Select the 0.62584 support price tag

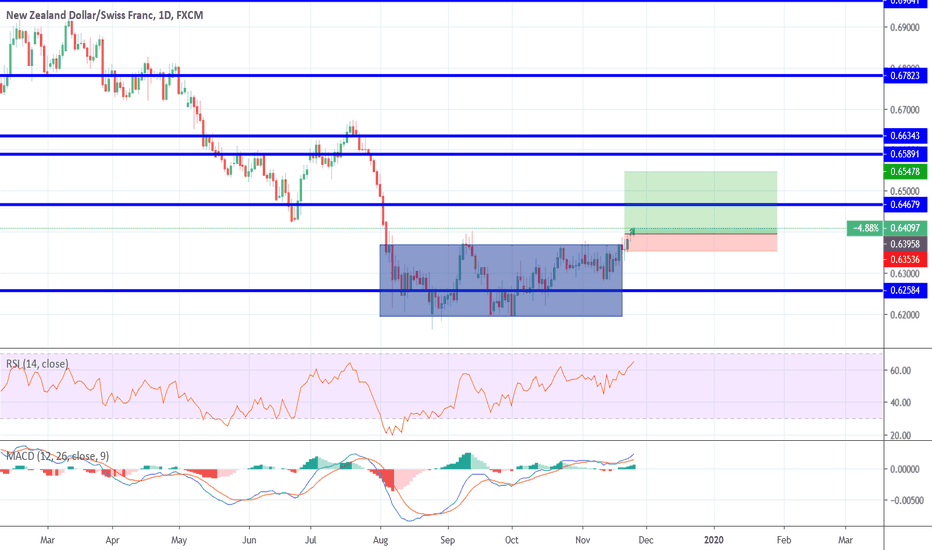905,290
